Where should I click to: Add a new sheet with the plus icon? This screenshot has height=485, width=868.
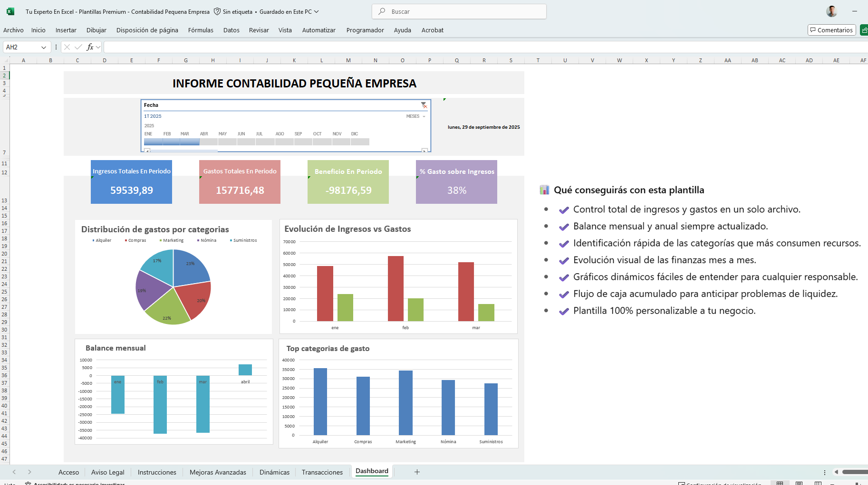pyautogui.click(x=417, y=472)
